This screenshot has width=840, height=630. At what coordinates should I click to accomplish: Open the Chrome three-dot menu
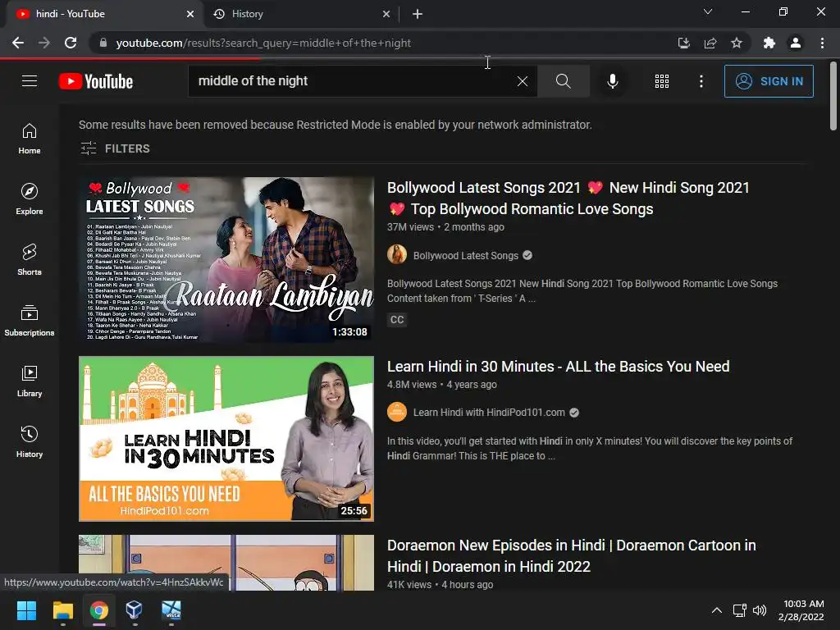click(x=822, y=43)
